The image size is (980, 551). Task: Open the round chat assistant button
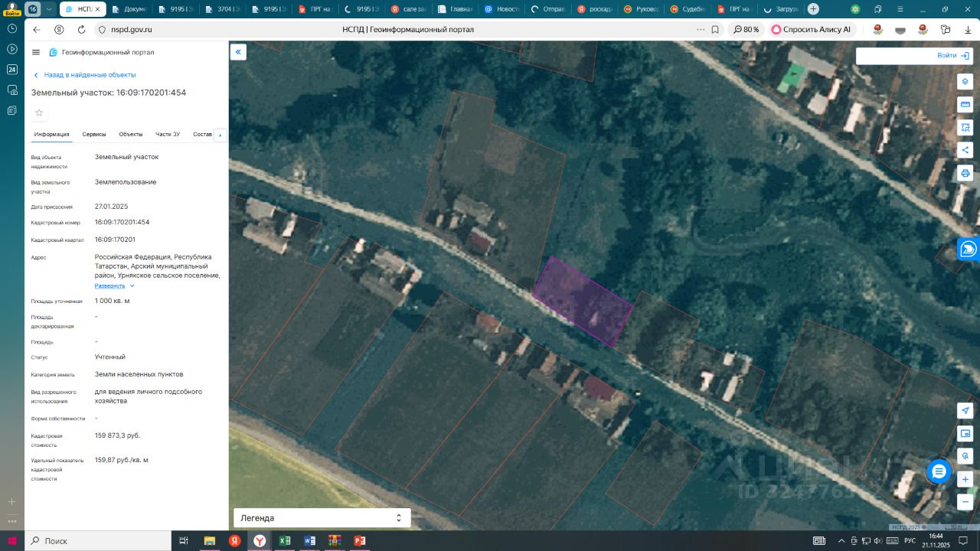pyautogui.click(x=939, y=471)
